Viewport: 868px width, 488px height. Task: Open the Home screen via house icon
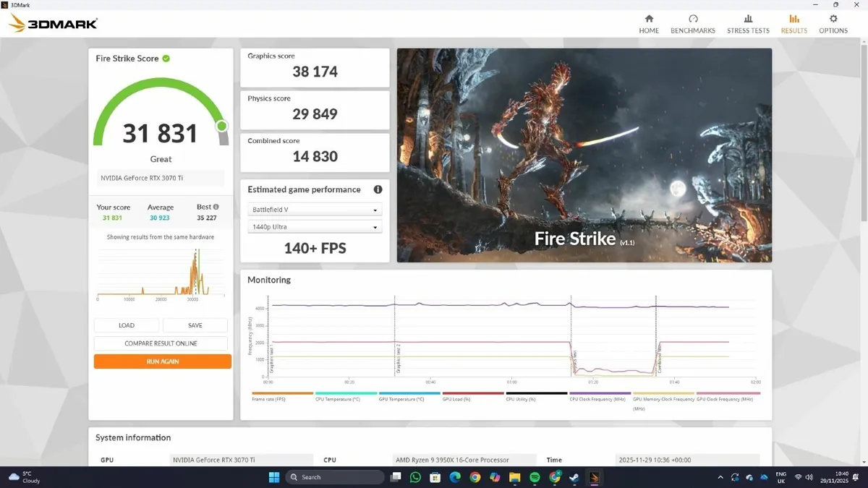(649, 22)
